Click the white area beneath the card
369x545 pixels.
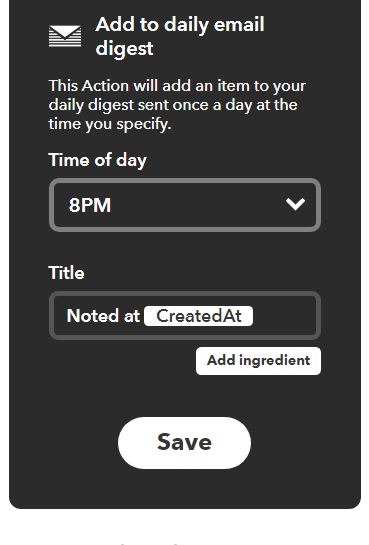point(184,528)
